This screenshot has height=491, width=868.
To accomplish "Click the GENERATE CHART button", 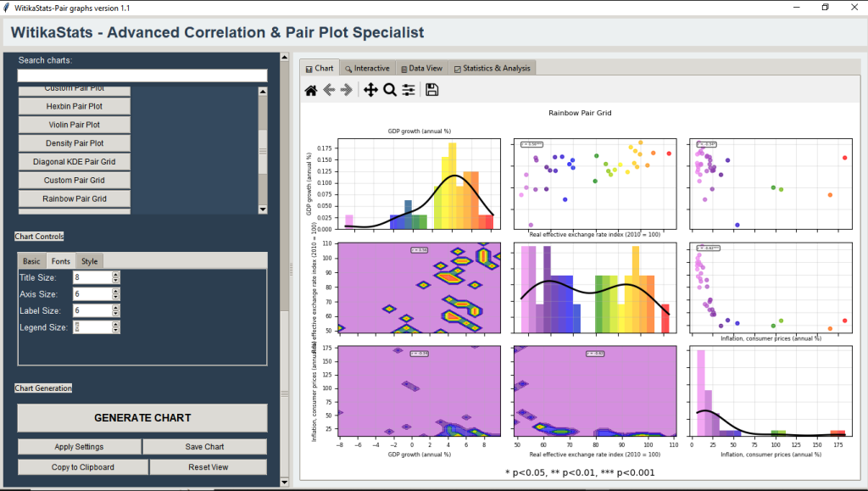I will [x=142, y=418].
